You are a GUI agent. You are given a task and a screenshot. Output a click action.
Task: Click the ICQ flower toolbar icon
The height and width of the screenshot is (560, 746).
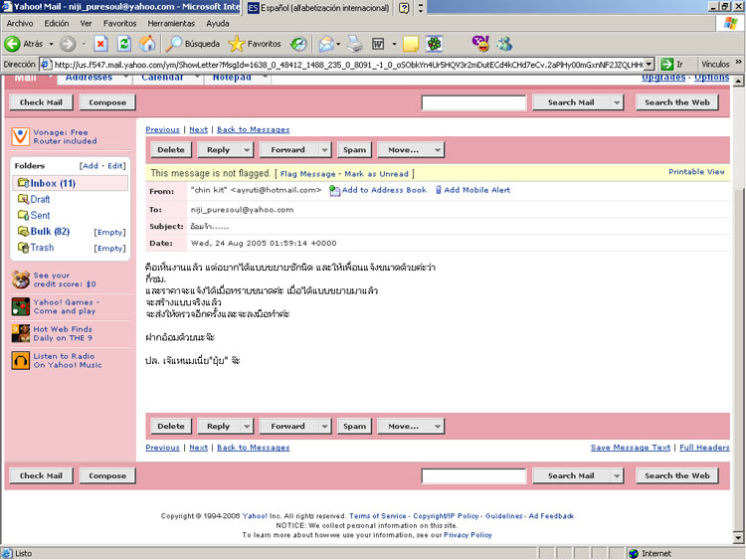pyautogui.click(x=434, y=44)
